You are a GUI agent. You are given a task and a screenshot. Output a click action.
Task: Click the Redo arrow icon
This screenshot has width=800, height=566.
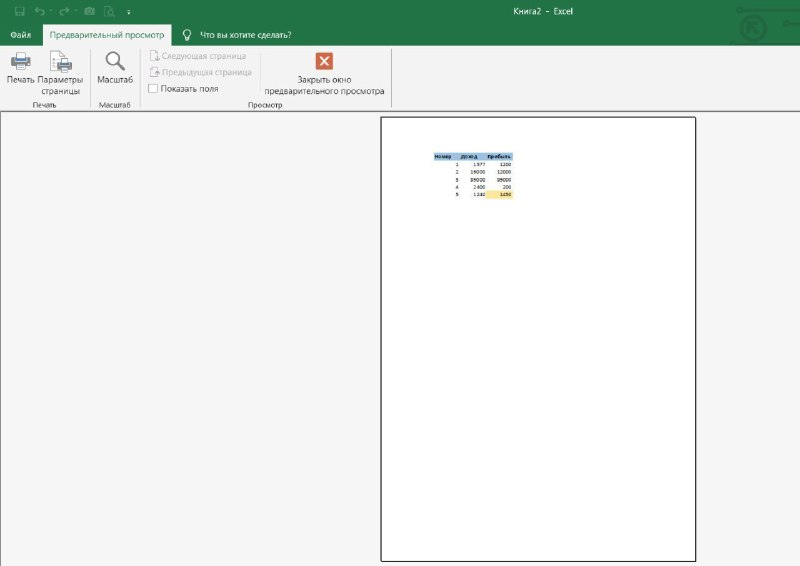point(64,11)
